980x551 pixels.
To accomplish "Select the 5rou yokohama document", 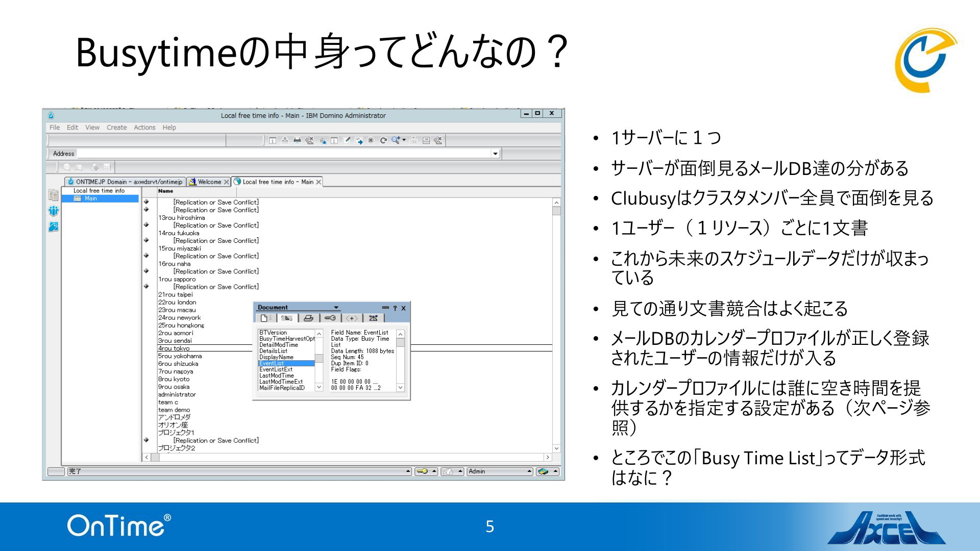I will point(180,356).
